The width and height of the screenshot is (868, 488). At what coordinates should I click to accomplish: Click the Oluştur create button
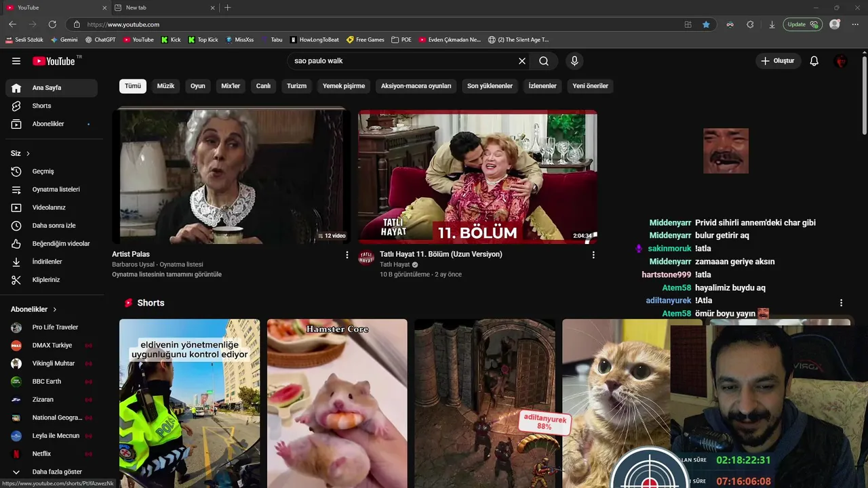pyautogui.click(x=778, y=61)
